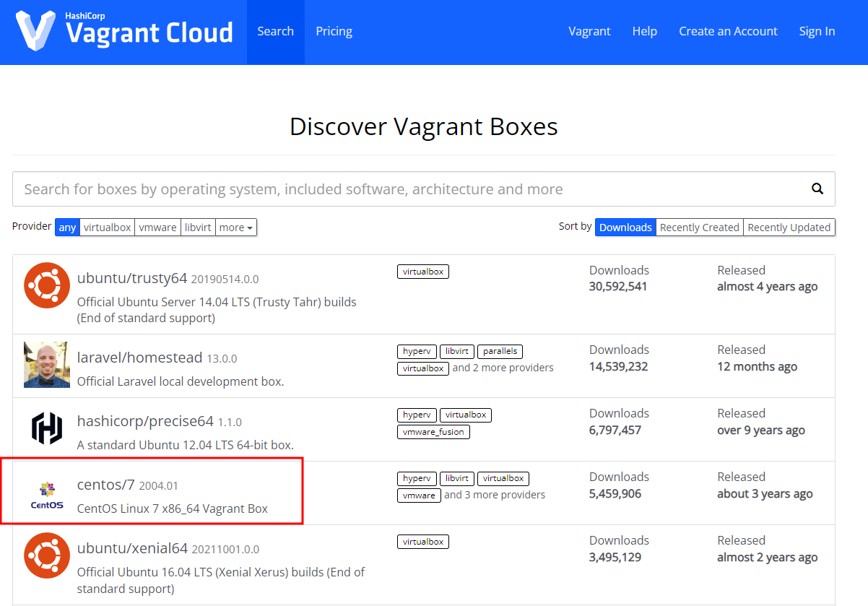Click libvirt tag on laravel/homestead row
The image size is (868, 606).
coord(457,351)
